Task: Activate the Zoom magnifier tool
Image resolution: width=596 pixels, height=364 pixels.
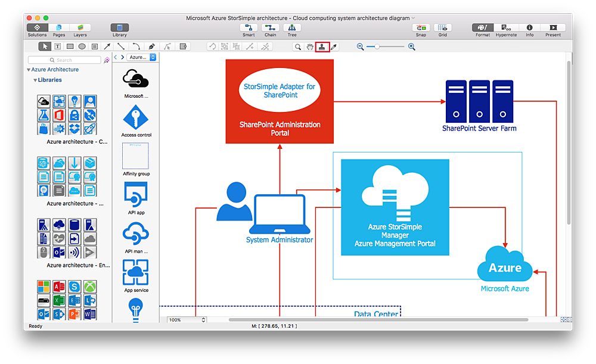Action: 299,46
